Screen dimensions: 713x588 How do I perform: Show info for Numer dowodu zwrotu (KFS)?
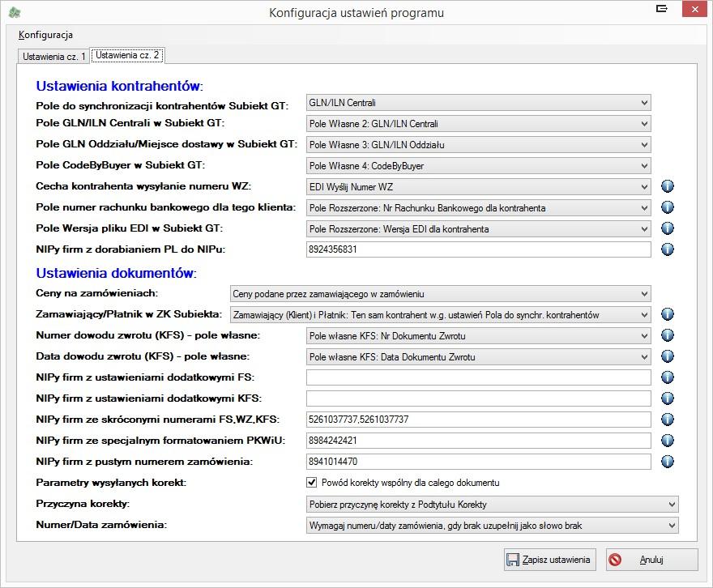667,334
